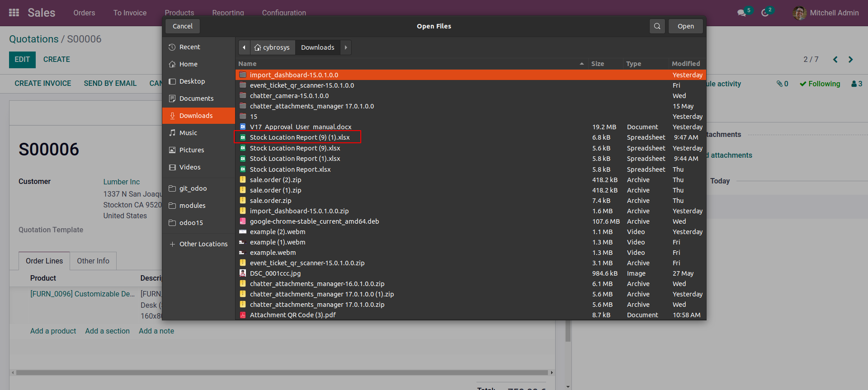Open Home in the file dialog sidebar
This screenshot has height=390, width=868.
click(198, 64)
